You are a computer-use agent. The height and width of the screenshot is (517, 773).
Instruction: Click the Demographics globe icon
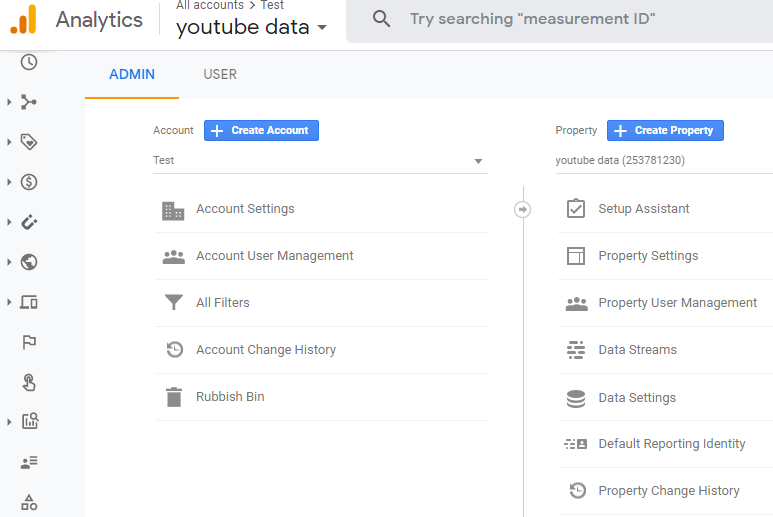[x=29, y=262]
